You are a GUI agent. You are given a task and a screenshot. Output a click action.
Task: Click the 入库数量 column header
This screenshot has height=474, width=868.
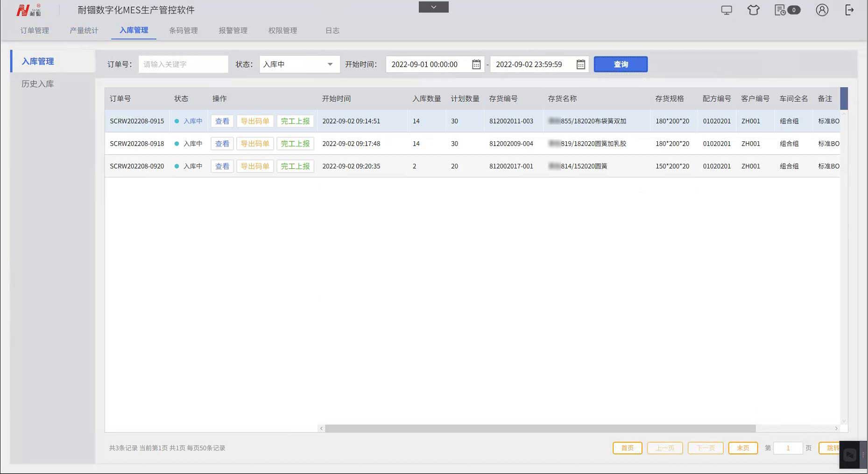tap(427, 99)
